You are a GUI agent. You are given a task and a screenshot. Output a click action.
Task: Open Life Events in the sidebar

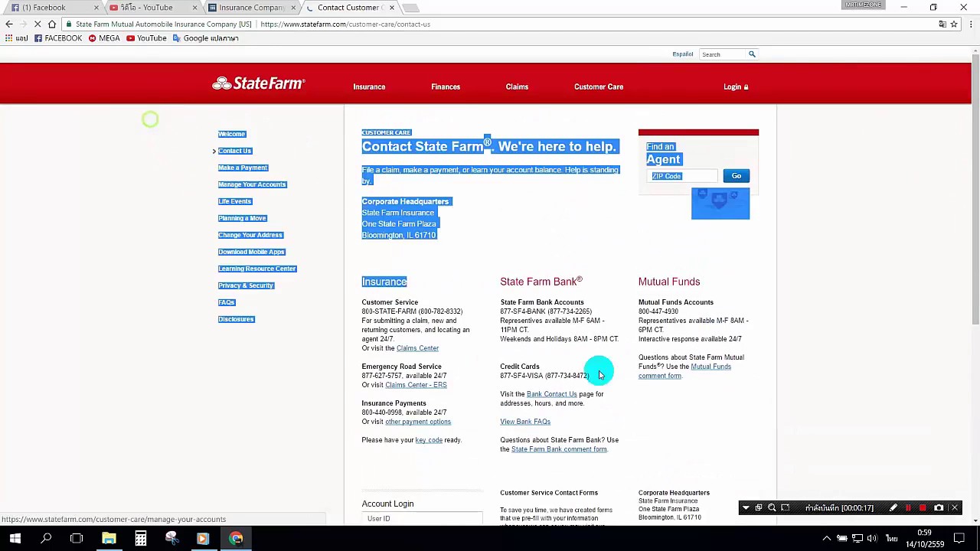point(234,201)
